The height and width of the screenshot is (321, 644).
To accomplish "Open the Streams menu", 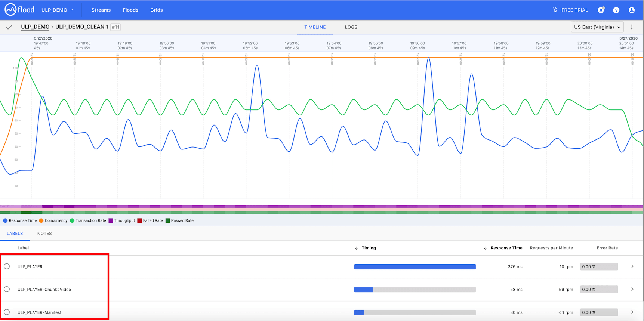I will (x=101, y=10).
